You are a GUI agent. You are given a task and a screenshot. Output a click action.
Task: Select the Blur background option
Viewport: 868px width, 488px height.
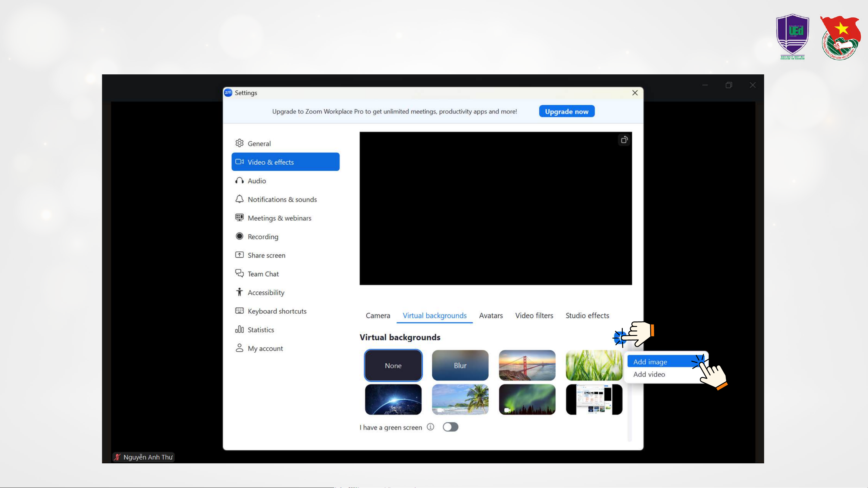point(460,365)
